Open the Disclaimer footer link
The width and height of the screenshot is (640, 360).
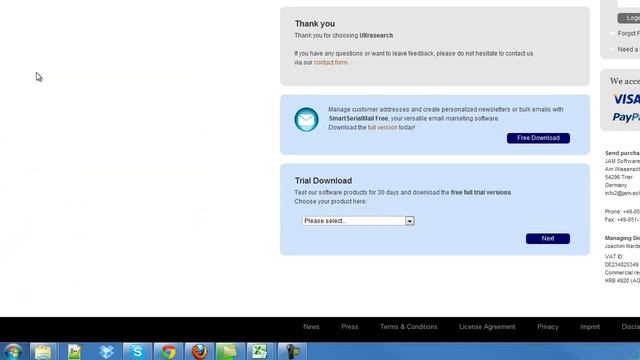click(x=631, y=327)
